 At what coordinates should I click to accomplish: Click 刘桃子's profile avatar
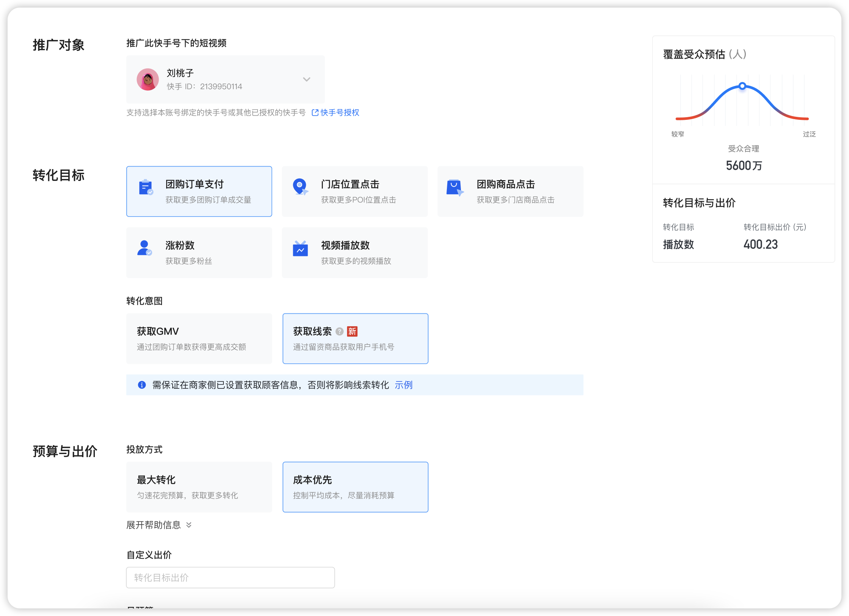[148, 79]
